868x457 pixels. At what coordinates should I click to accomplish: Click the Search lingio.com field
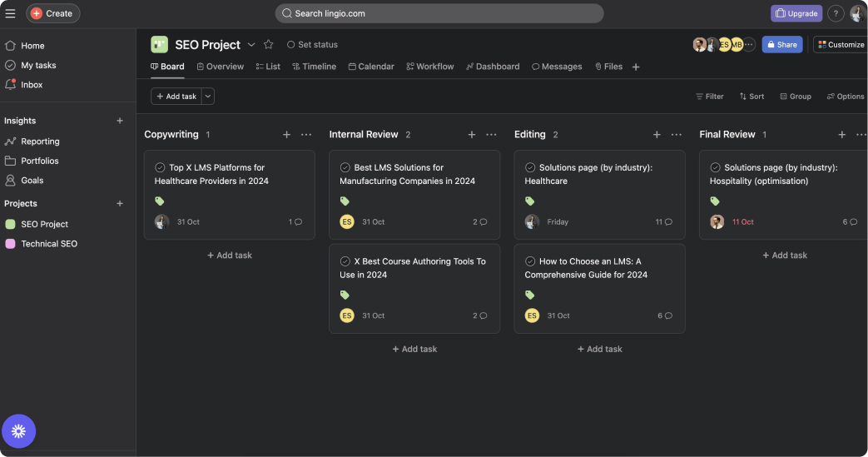tap(439, 13)
